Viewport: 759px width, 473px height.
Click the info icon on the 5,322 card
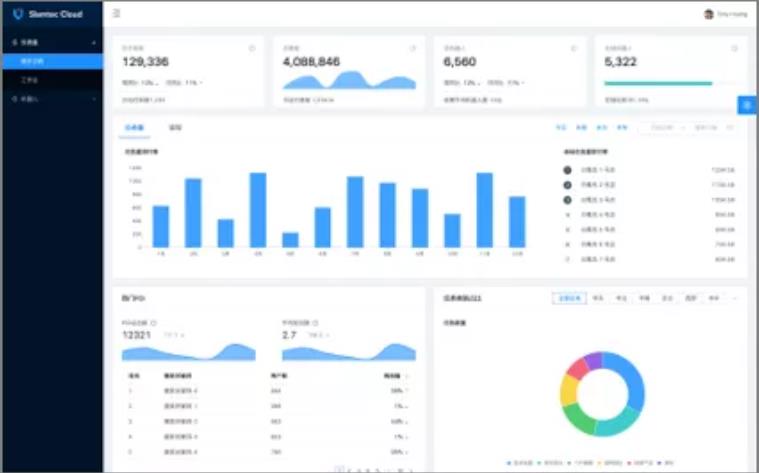click(x=734, y=48)
